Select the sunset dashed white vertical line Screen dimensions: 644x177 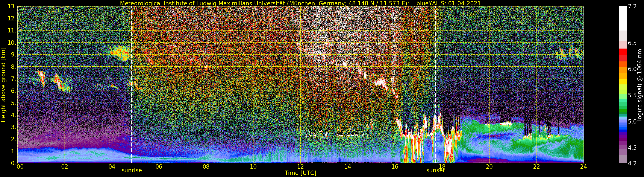click(x=436, y=85)
